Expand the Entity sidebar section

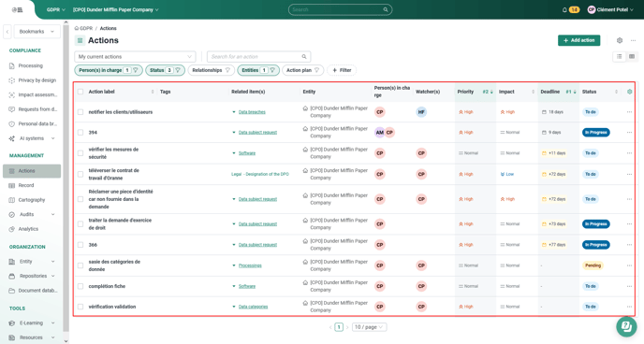(32, 262)
